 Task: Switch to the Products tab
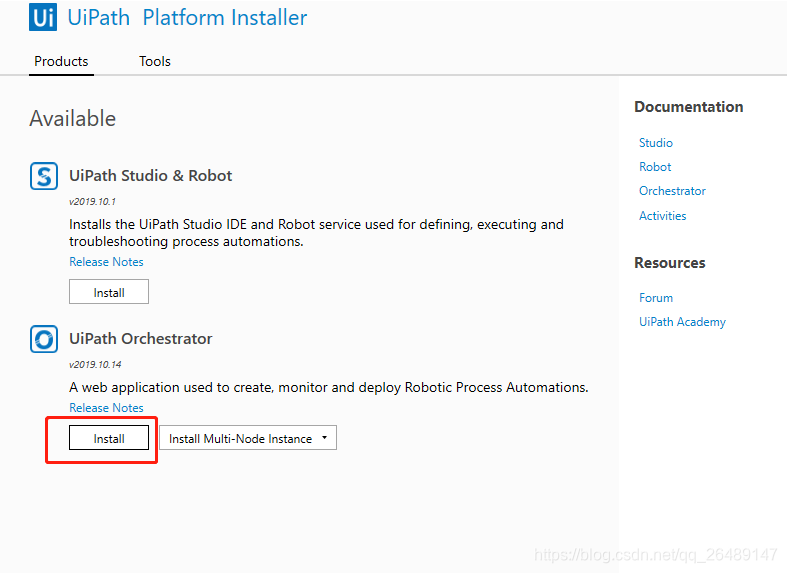pyautogui.click(x=61, y=61)
